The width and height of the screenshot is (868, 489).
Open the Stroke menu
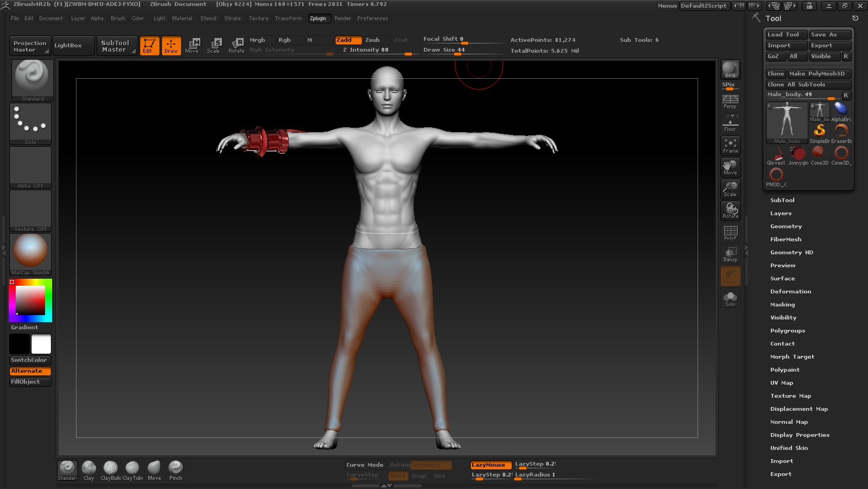(232, 18)
